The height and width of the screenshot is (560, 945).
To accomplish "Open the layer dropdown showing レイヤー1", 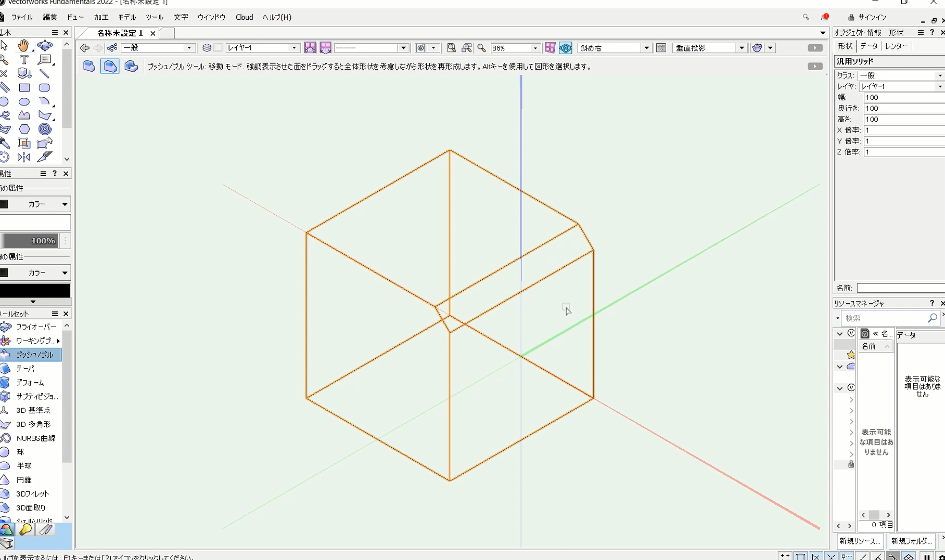I will tap(263, 48).
